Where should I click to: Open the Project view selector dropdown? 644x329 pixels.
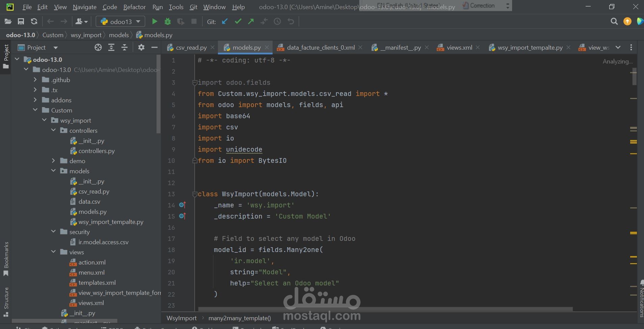(x=56, y=48)
